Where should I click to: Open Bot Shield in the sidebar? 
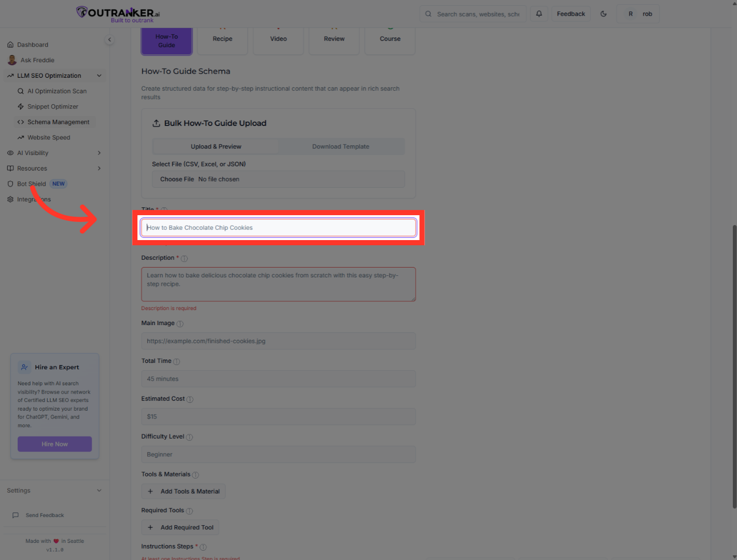tap(54, 184)
